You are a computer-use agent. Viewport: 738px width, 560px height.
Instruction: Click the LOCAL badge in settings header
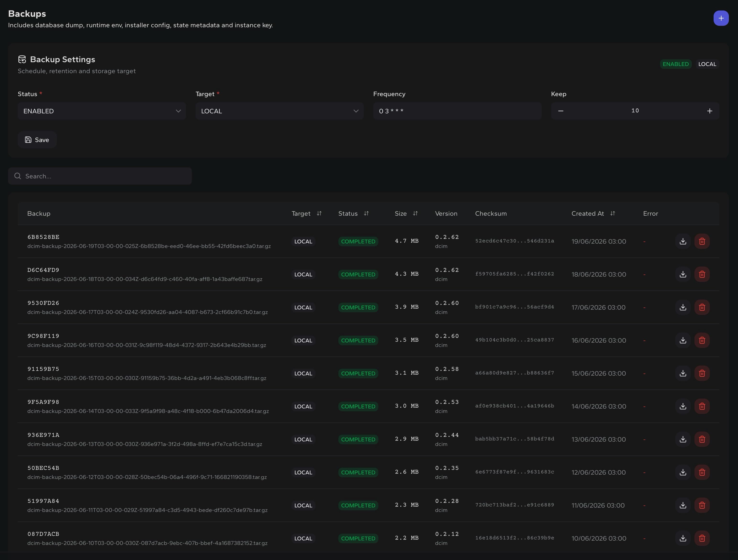tap(707, 64)
